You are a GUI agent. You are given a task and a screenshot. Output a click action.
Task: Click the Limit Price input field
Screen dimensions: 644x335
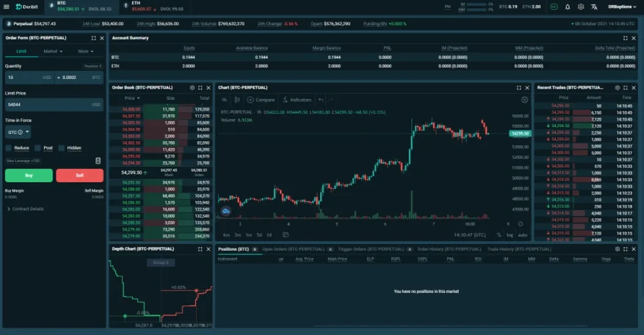pyautogui.click(x=54, y=105)
